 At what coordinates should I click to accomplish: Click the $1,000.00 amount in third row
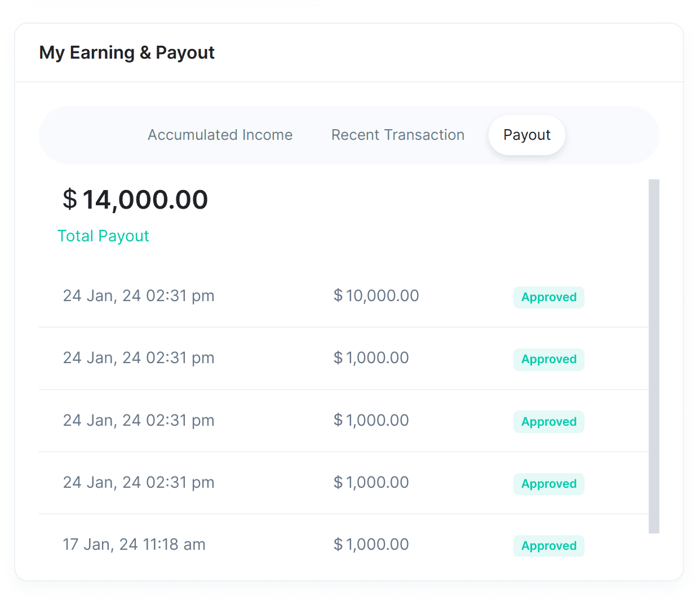[371, 420]
